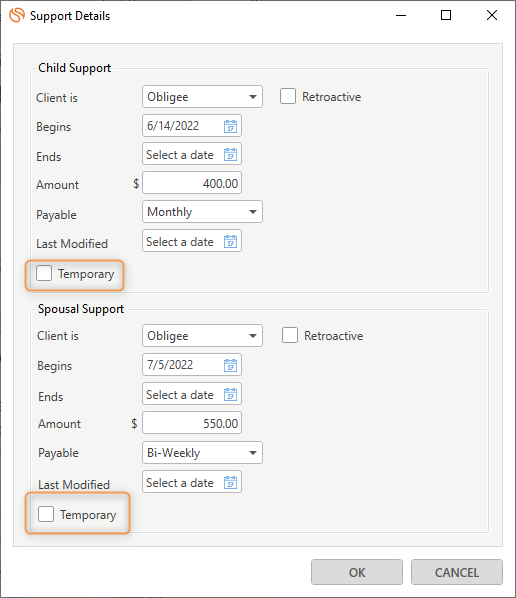Click the Child Support amount field 400.00
Viewport: 516px width, 598px height.
[x=192, y=183]
